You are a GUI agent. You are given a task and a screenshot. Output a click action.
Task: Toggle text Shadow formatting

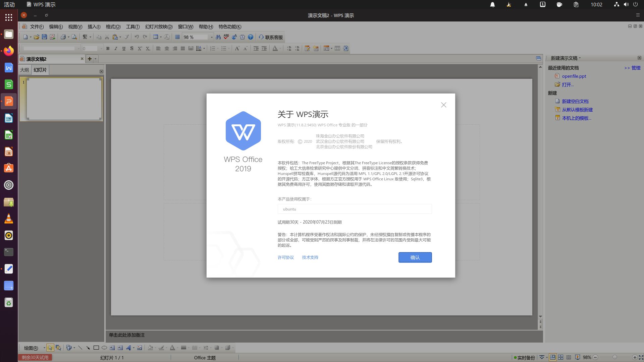tap(132, 49)
